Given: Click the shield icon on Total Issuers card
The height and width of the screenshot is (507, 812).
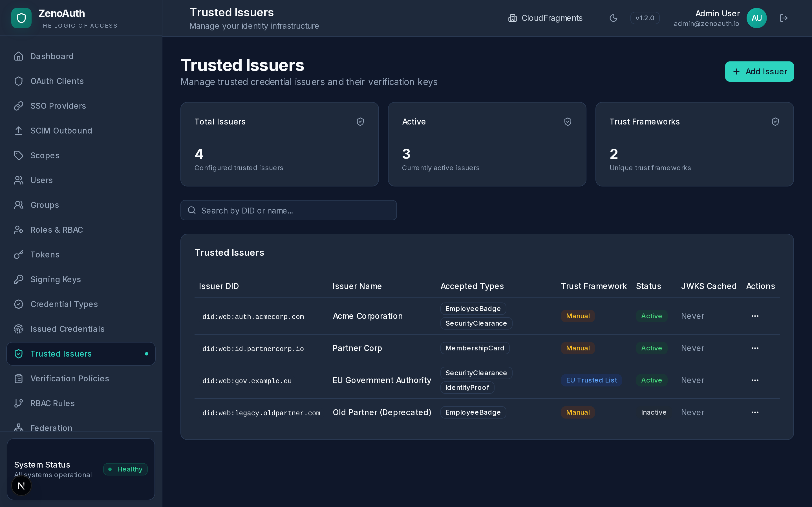Looking at the screenshot, I should click(x=360, y=122).
